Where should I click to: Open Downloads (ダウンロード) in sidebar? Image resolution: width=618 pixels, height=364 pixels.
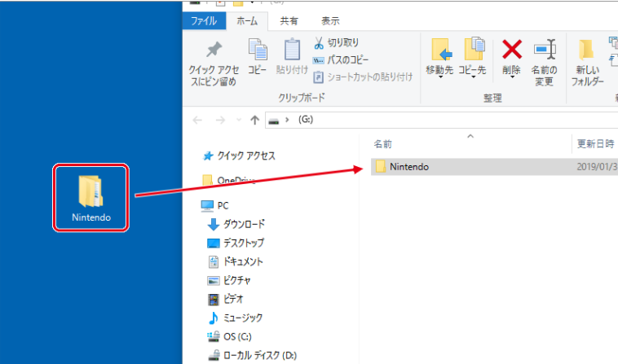pyautogui.click(x=236, y=224)
